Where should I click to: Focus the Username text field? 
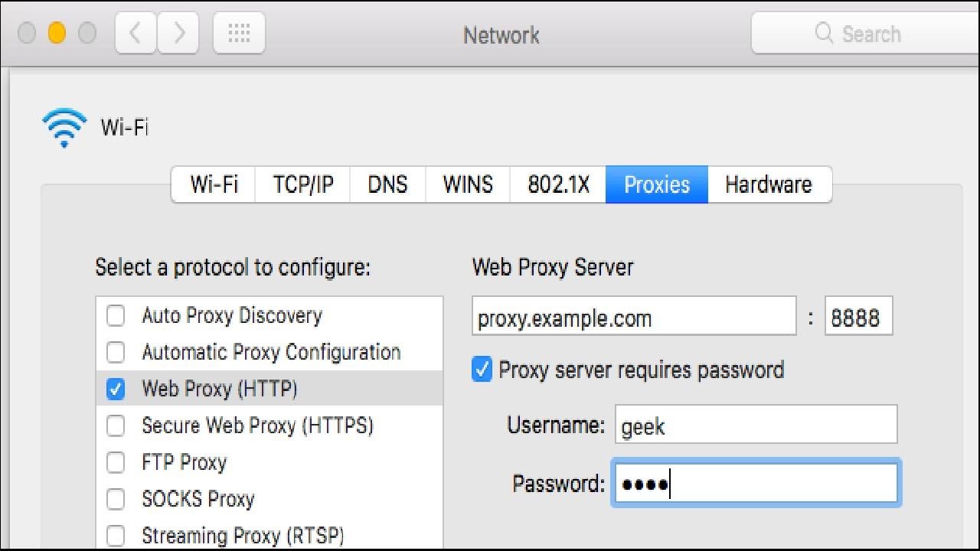pos(755,425)
